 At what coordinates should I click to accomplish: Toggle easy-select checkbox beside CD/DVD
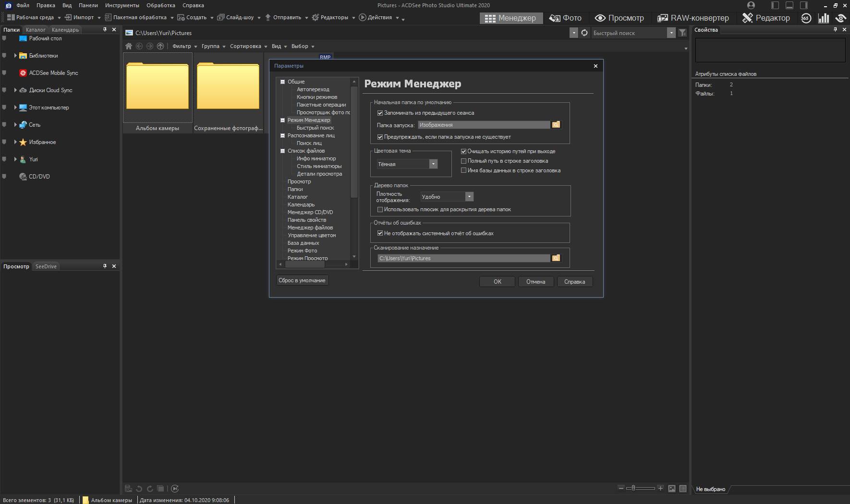pyautogui.click(x=4, y=177)
